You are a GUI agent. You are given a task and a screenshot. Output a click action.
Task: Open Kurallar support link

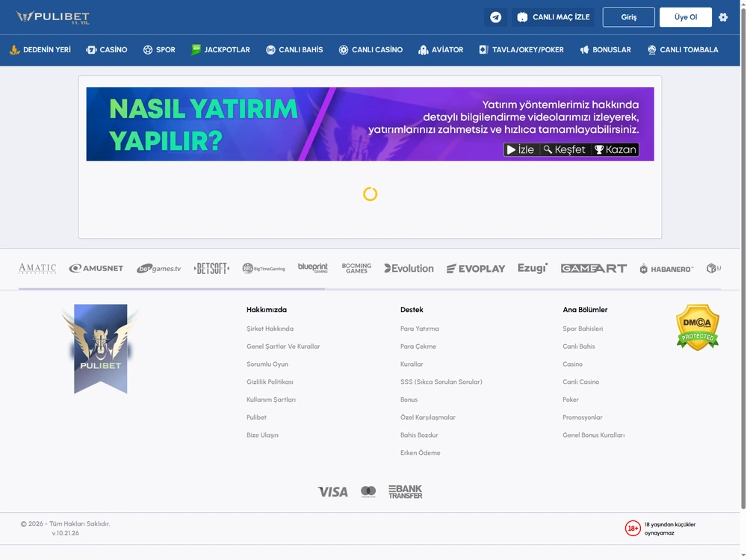pyautogui.click(x=412, y=364)
